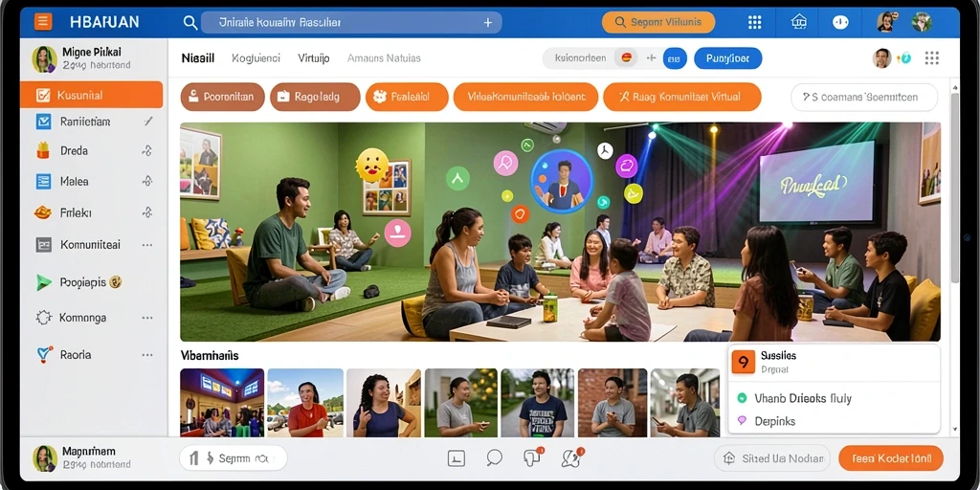This screenshot has height=490, width=980.
Task: Switch to the Kogjuienci tab
Action: (256, 58)
